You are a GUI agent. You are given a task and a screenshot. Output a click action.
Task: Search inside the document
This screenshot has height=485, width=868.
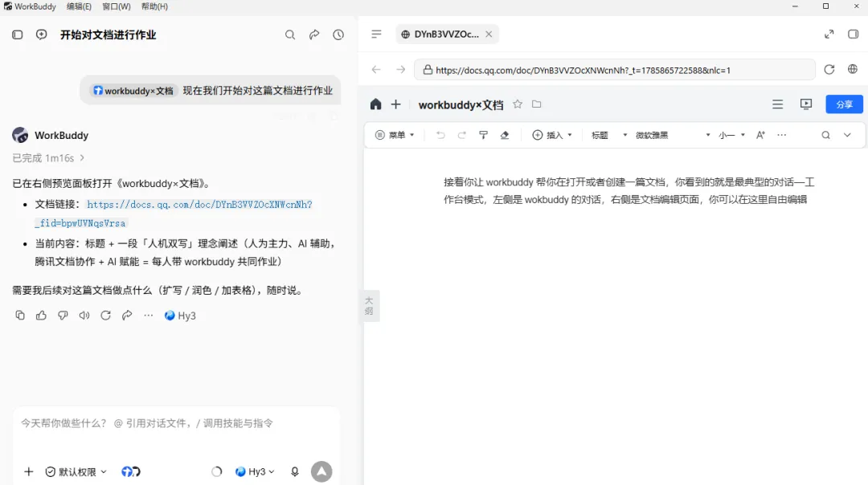pos(826,135)
